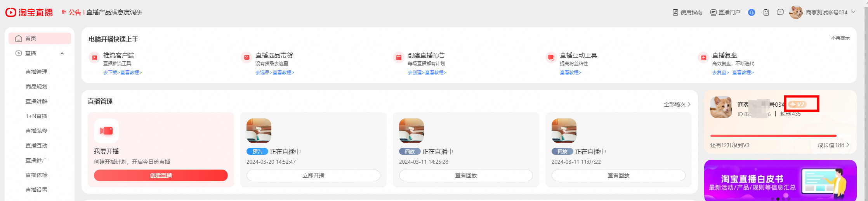Open 直播产品满意度调研 announcement
Viewport: 868px width, 201px height.
coord(114,12)
